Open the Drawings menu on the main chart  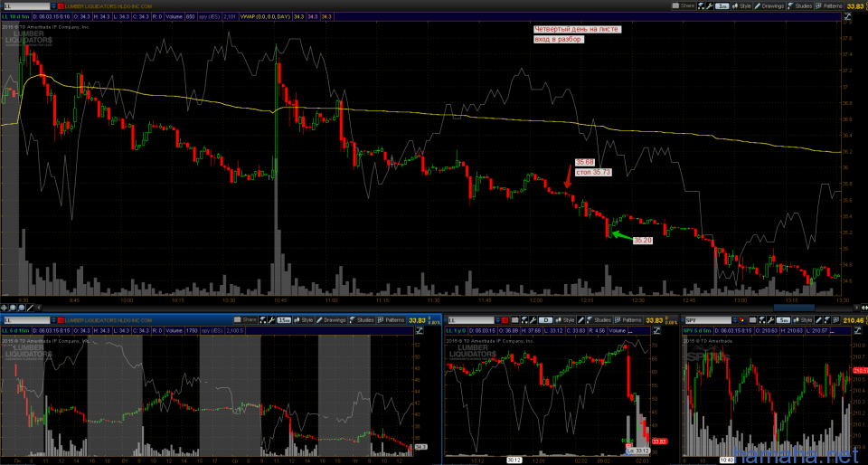pos(769,6)
